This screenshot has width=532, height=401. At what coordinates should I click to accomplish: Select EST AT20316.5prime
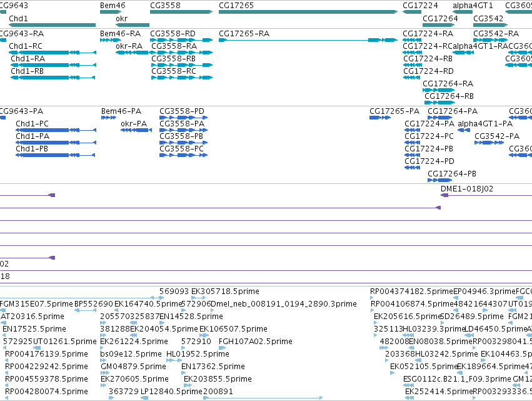pos(33,317)
